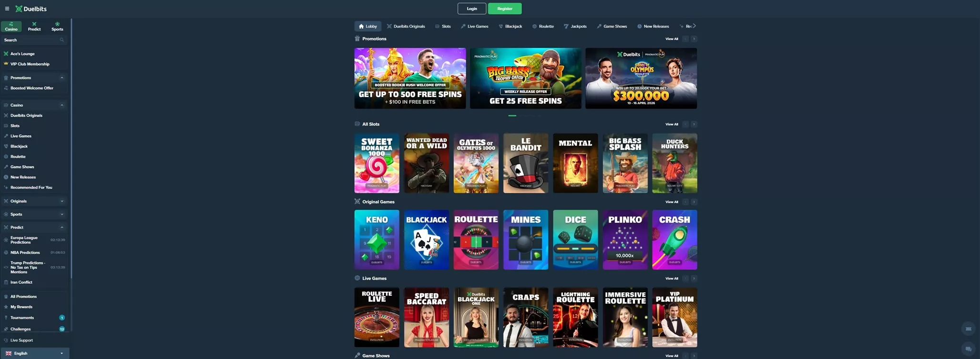This screenshot has width=980, height=359.
Task: Open the hamburger menu icon
Action: click(x=7, y=9)
